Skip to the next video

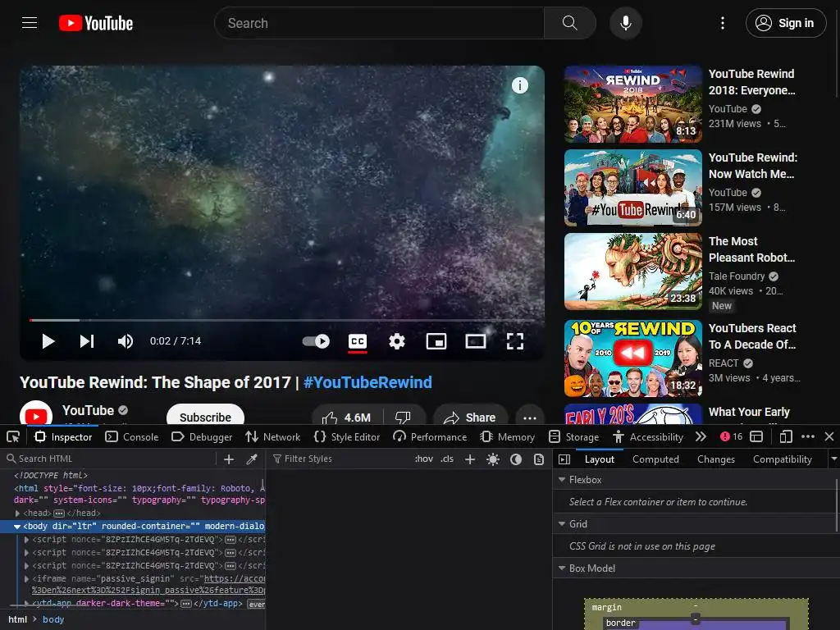tap(87, 341)
